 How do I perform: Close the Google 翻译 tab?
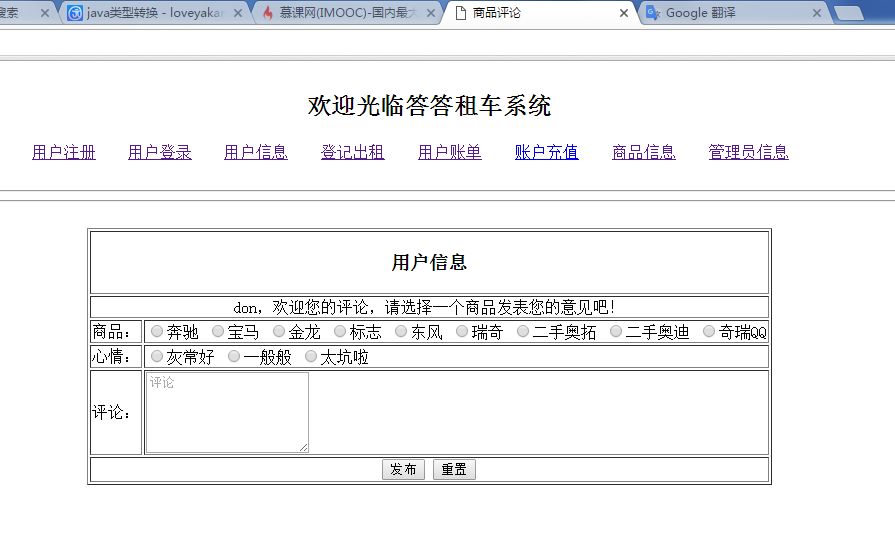(x=817, y=13)
